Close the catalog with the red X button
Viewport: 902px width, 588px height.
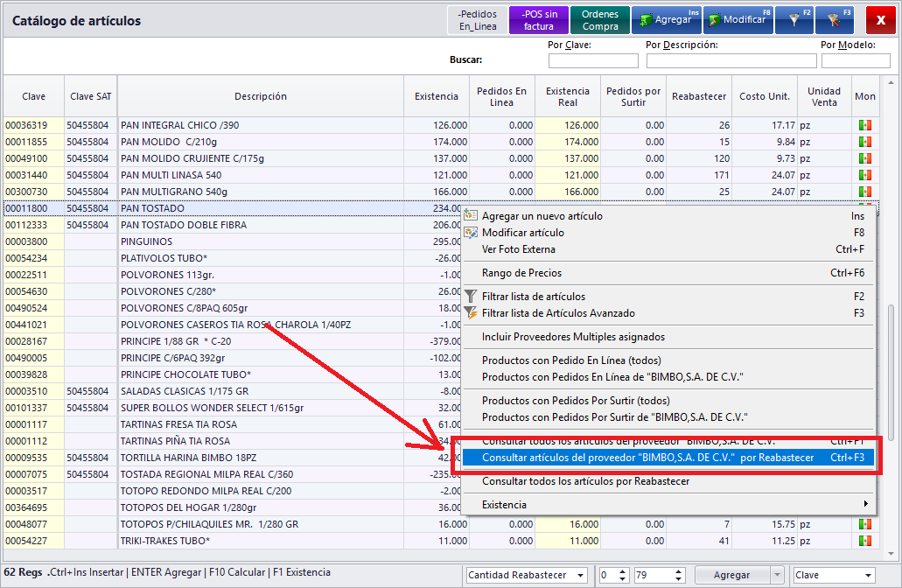[880, 19]
